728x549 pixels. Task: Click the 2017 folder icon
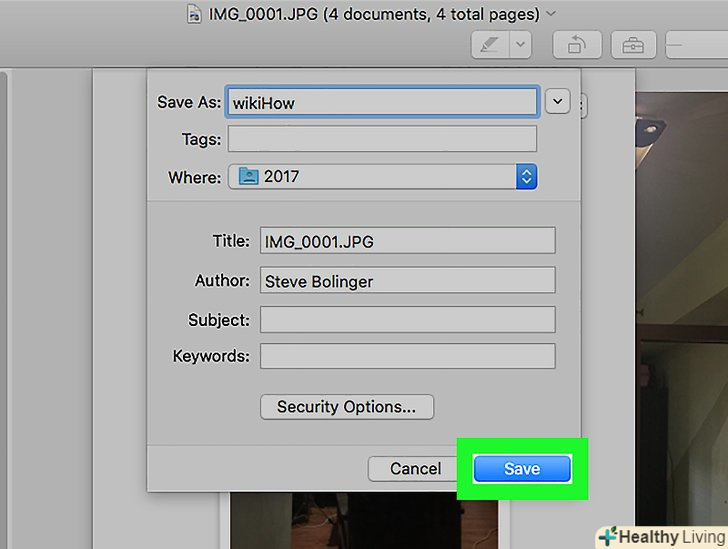click(247, 177)
